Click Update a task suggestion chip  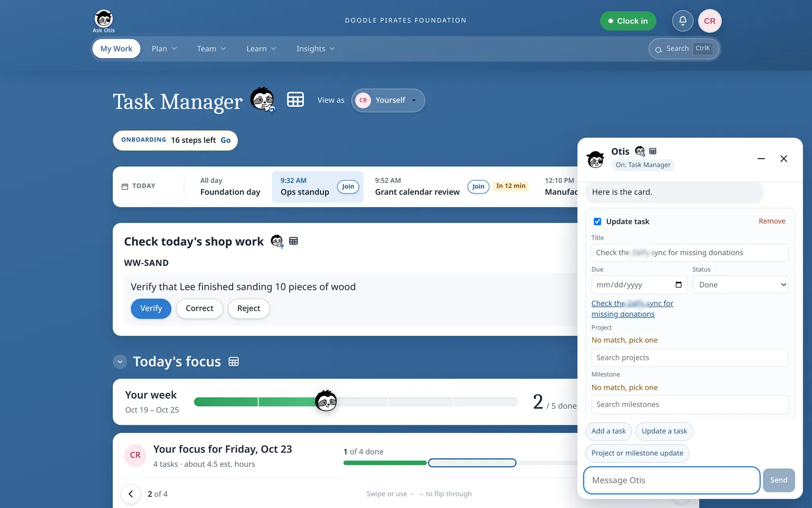664,431
